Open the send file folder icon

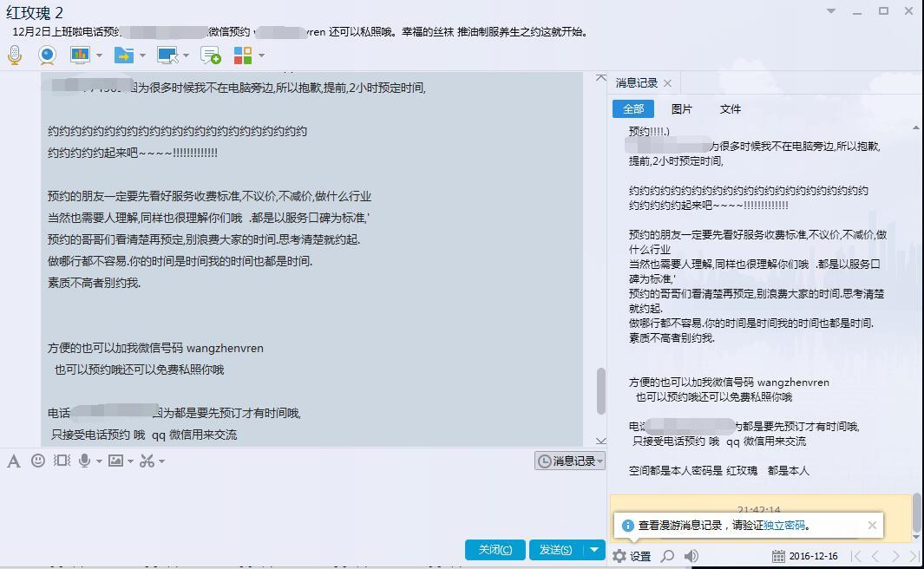[x=124, y=56]
